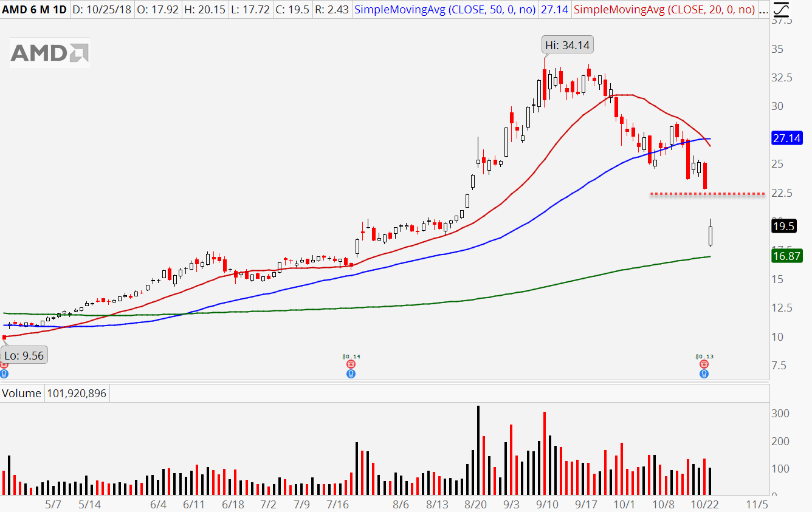Image resolution: width=812 pixels, height=512 pixels.
Task: Select the red dotted horizontal price line
Action: pyautogui.click(x=707, y=194)
